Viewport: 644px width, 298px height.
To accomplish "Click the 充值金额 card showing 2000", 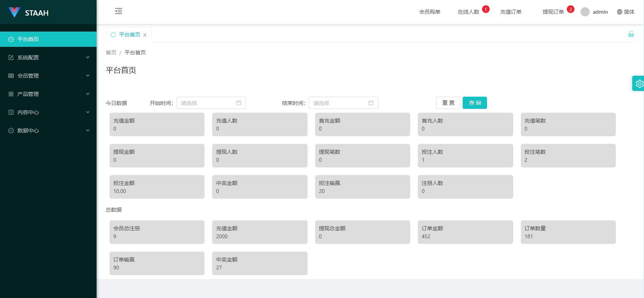I will click(x=260, y=232).
